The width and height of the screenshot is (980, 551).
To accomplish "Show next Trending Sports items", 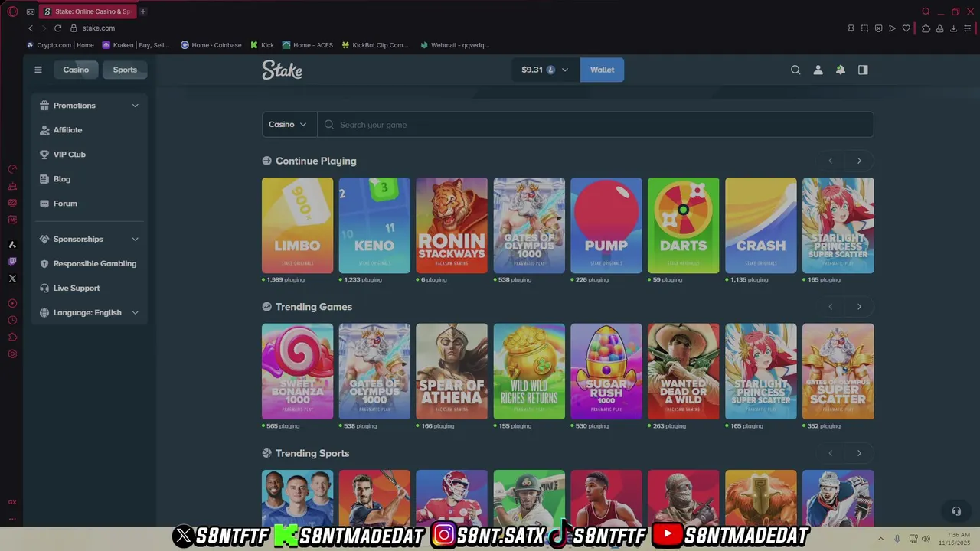I will 859,453.
